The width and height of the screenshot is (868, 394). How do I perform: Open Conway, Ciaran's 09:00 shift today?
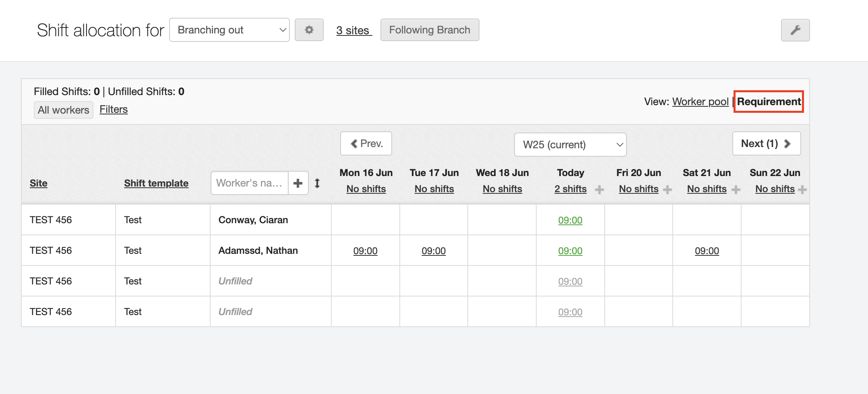click(570, 220)
